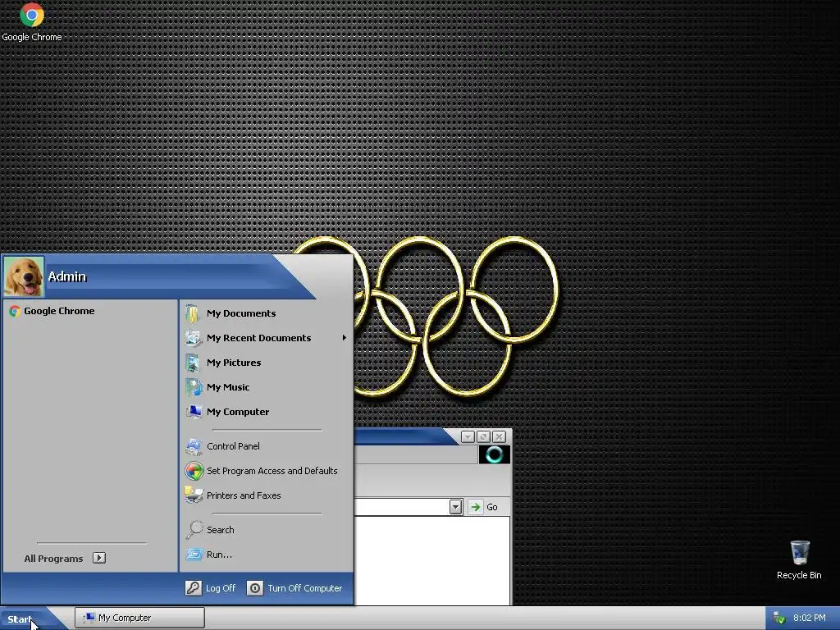Click the system tray security shield icon
Image resolution: width=840 pixels, height=630 pixels.
pyautogui.click(x=779, y=619)
